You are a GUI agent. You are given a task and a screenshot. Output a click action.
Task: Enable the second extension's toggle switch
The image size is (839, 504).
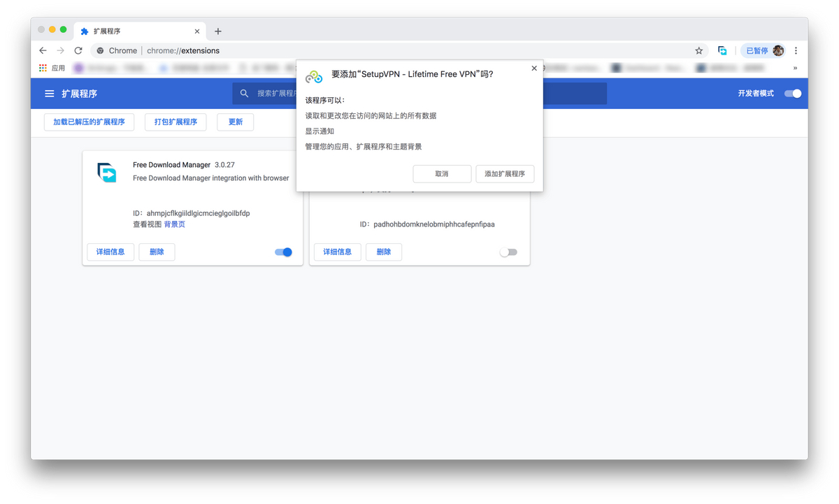click(508, 252)
